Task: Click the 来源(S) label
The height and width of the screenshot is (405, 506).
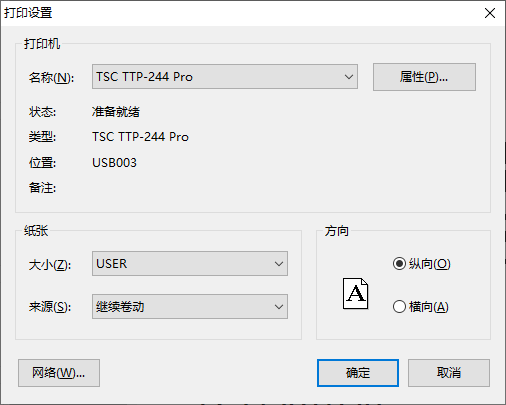Action: point(50,307)
